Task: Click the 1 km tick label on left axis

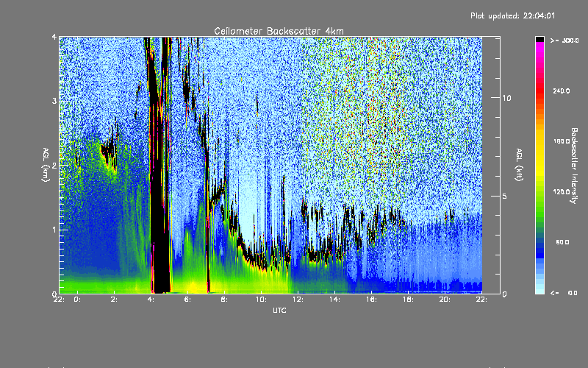Action: pos(54,230)
